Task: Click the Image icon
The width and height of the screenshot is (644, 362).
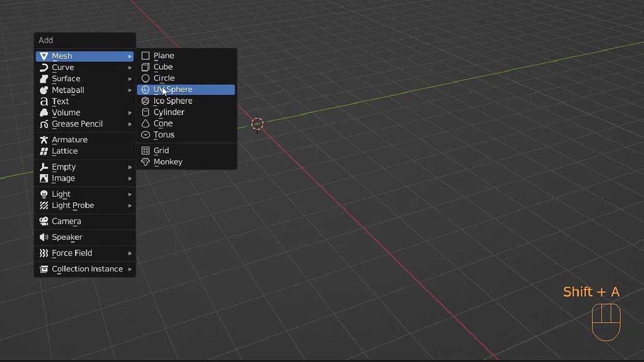Action: click(44, 179)
